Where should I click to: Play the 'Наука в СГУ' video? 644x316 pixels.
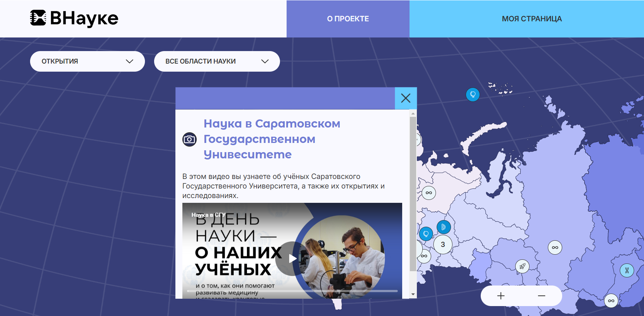point(292,259)
